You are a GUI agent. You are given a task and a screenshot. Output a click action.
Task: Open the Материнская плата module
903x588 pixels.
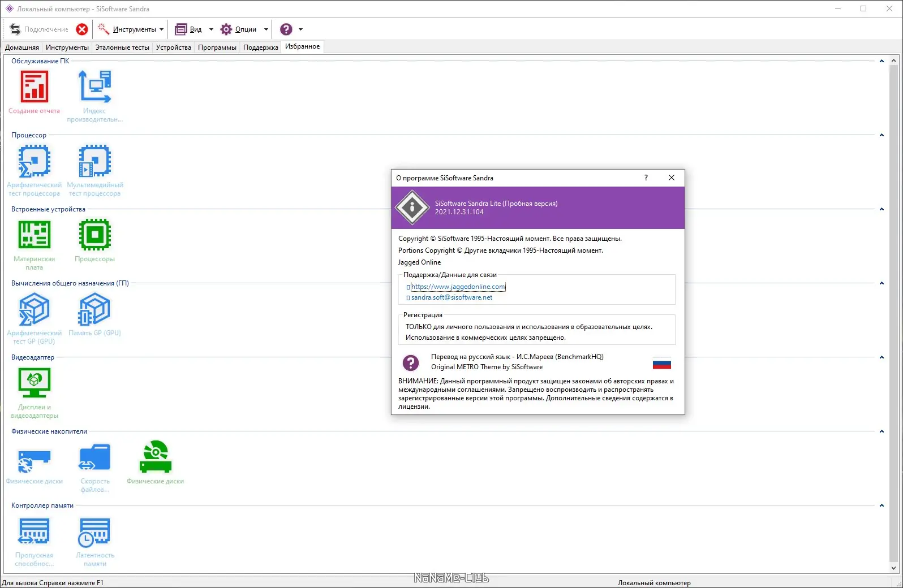point(35,235)
